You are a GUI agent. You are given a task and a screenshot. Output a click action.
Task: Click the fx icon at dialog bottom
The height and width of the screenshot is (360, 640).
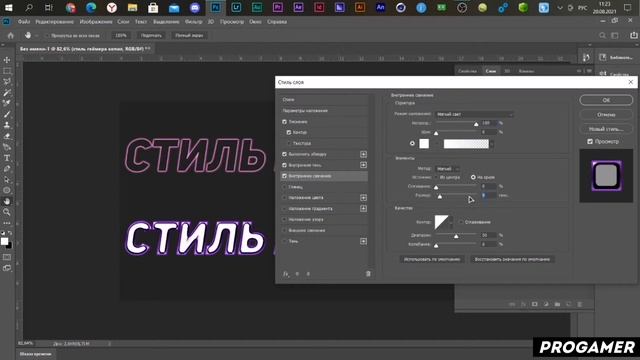pos(286,274)
